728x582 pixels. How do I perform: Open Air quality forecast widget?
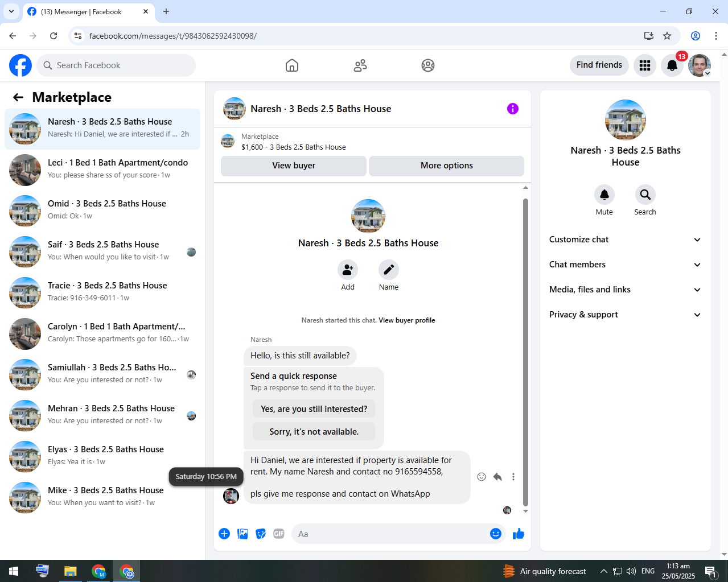coord(545,571)
